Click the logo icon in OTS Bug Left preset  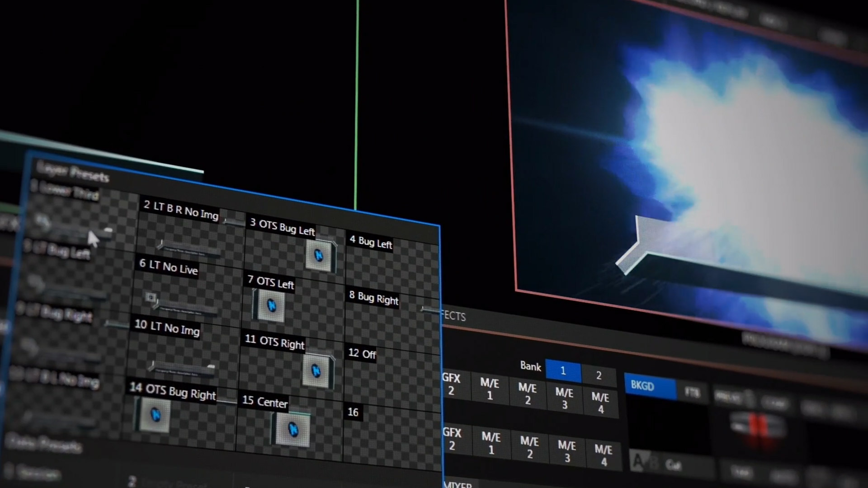(x=319, y=256)
